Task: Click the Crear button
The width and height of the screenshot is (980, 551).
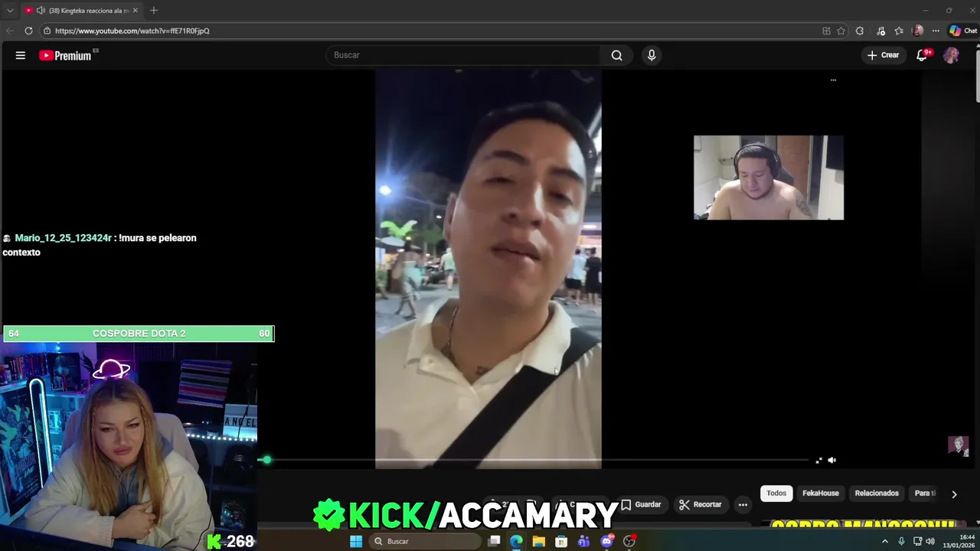Action: (883, 55)
